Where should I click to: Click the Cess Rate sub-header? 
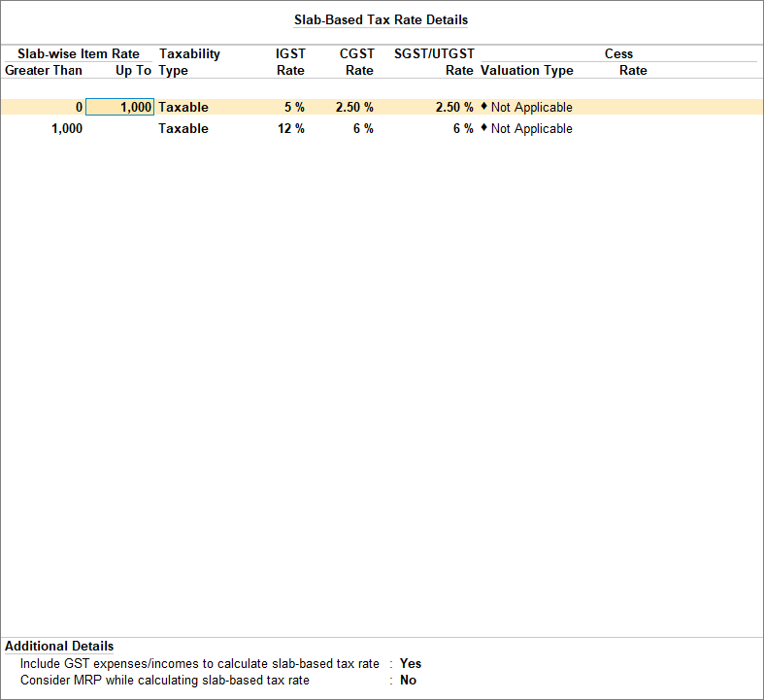633,70
